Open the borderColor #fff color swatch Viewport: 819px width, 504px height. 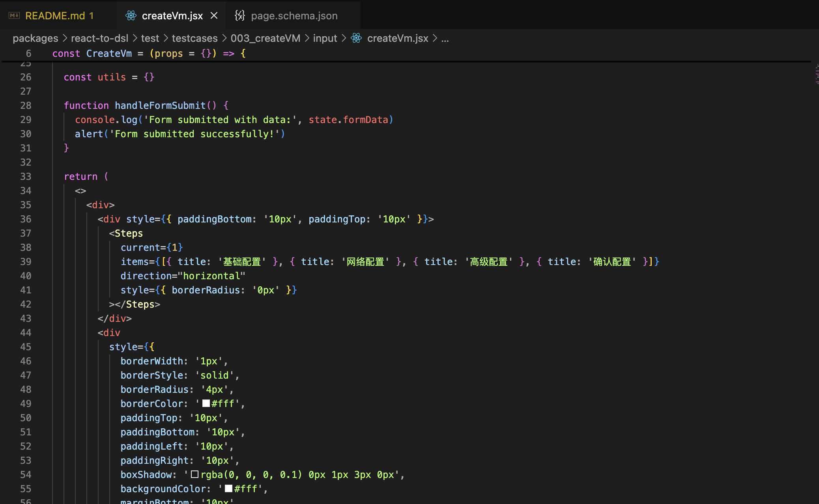[x=206, y=403]
